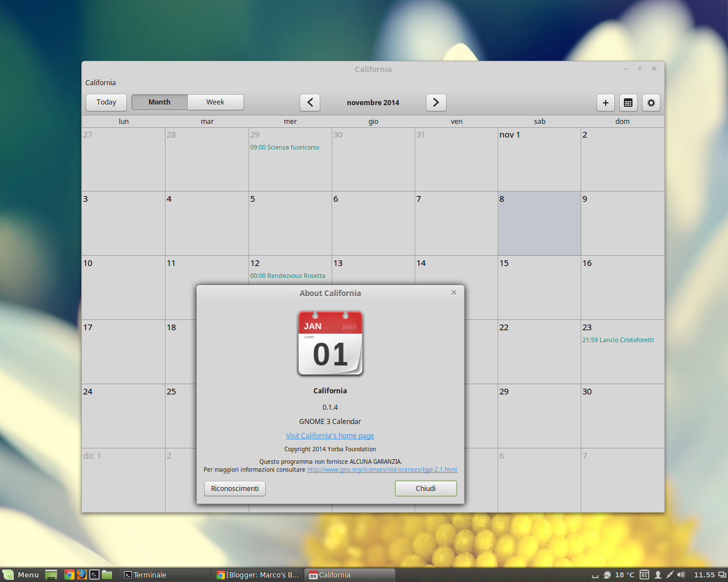Close the About California dialog

454,292
